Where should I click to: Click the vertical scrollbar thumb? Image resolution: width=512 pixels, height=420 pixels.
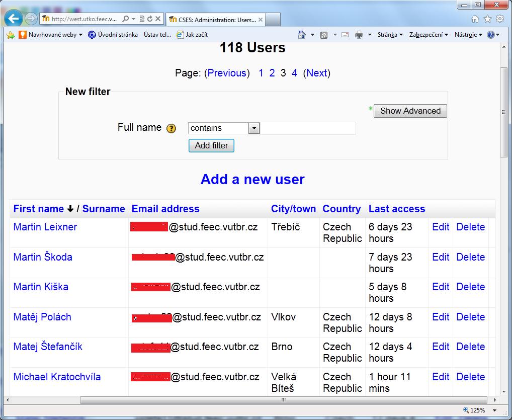pos(503,112)
